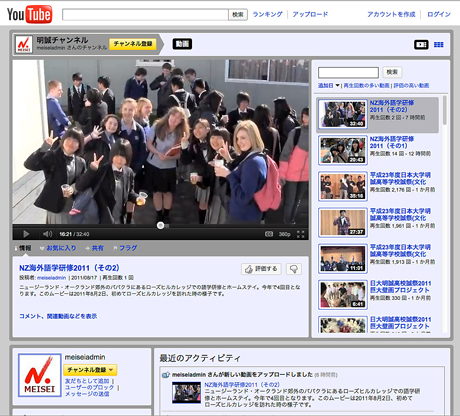Play the video
This screenshot has height=416, width=460.
26,234
